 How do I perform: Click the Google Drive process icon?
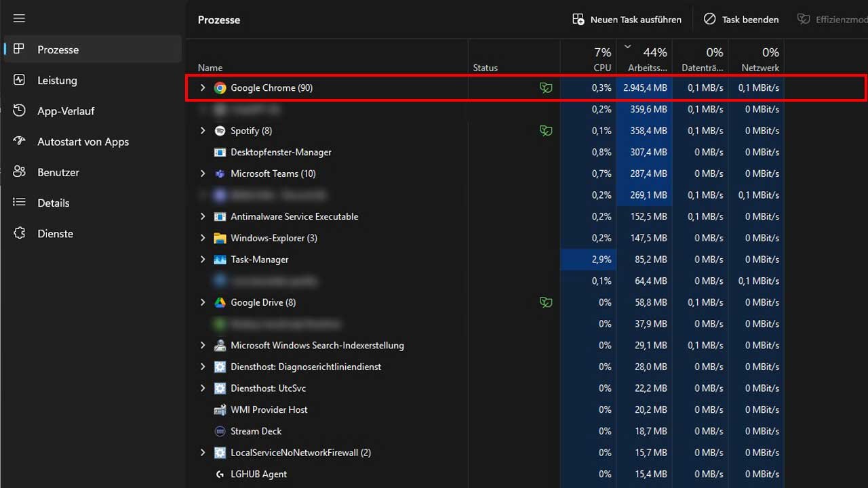[220, 302]
